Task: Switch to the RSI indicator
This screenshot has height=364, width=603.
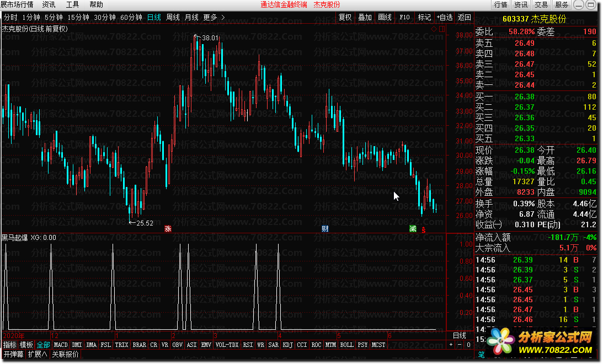Action: (x=248, y=345)
